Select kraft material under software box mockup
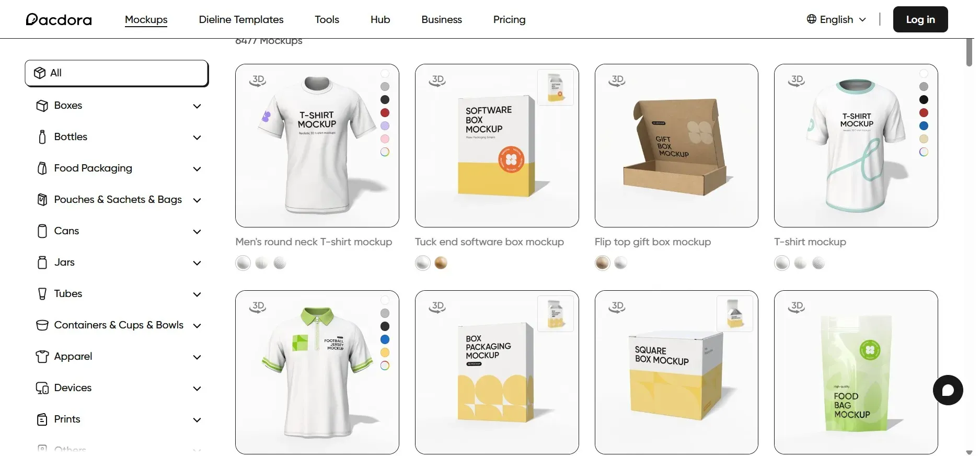Screen dimensions: 980x456 tap(441, 263)
